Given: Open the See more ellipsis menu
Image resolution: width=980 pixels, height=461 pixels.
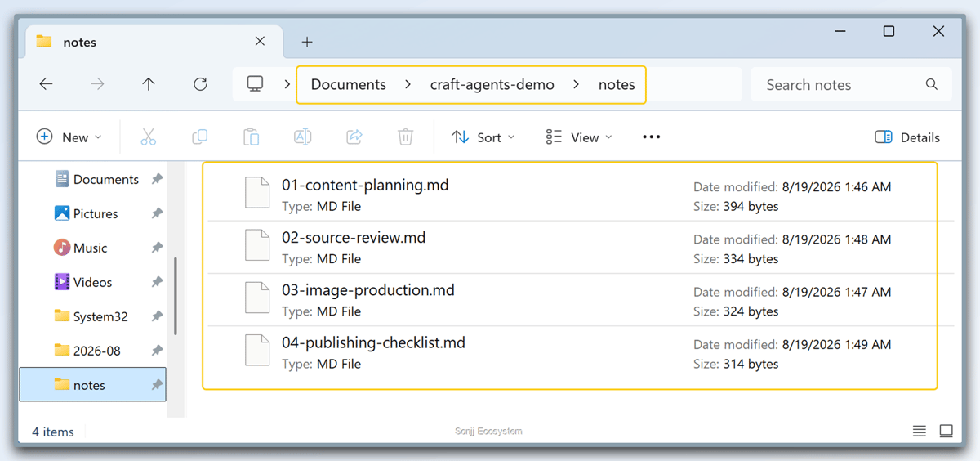Looking at the screenshot, I should click(651, 137).
